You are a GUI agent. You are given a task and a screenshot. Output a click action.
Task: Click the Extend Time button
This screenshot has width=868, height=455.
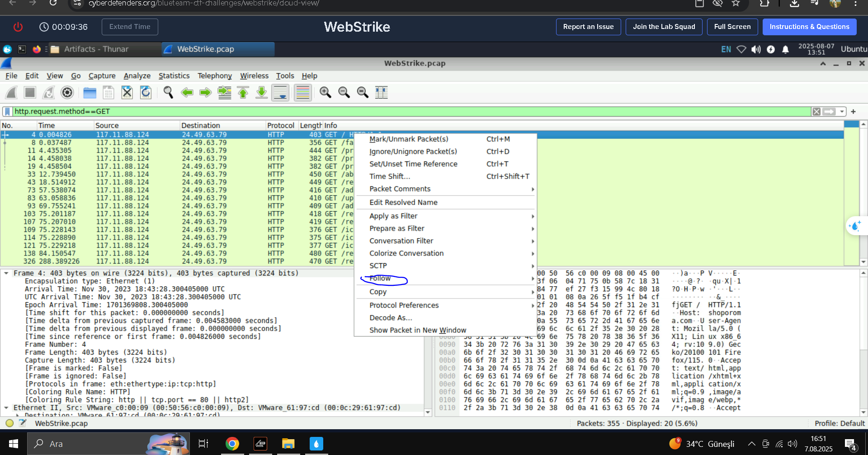130,27
